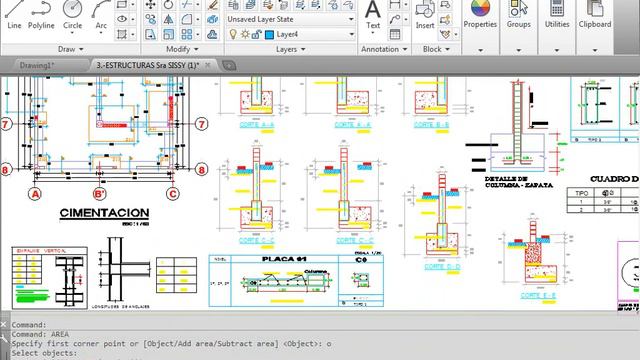Click the Table tool icon
Image resolution: width=640 pixels, height=360 pixels.
395,34
